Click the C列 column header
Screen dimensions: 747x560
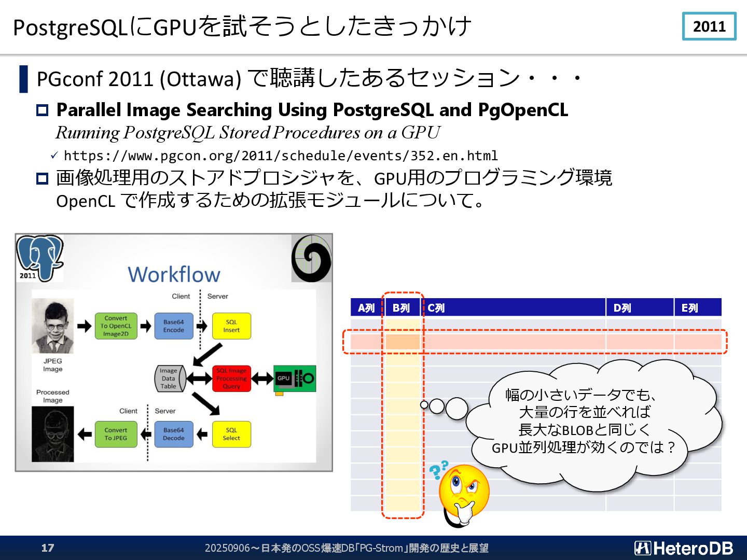tap(513, 307)
